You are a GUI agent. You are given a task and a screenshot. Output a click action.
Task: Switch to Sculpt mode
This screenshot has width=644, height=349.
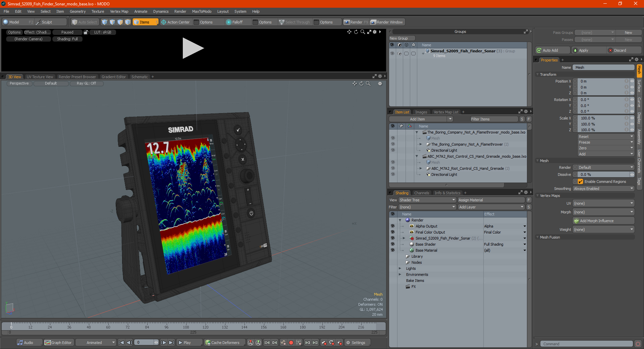click(x=51, y=22)
